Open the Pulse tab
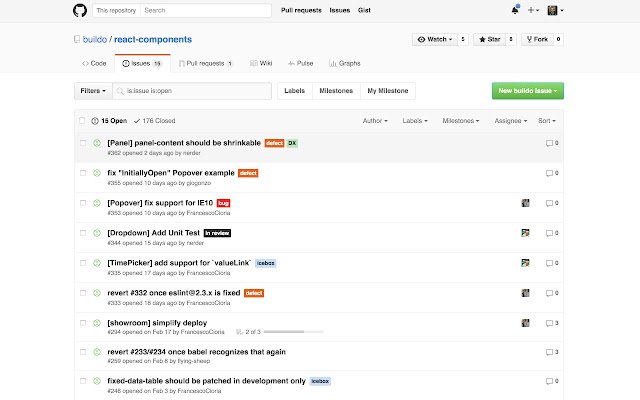This screenshot has width=640, height=400. coord(300,63)
